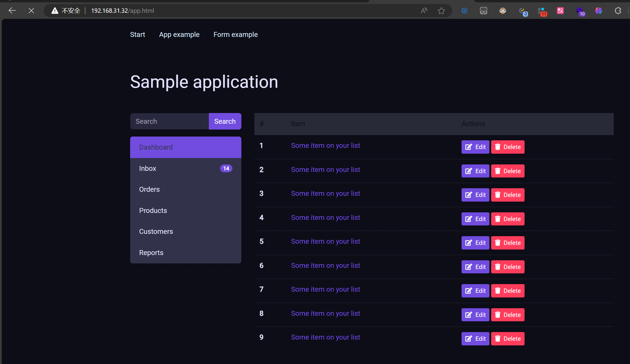Stop page loading with the X button
Viewport: 630px width, 364px height.
pos(31,11)
